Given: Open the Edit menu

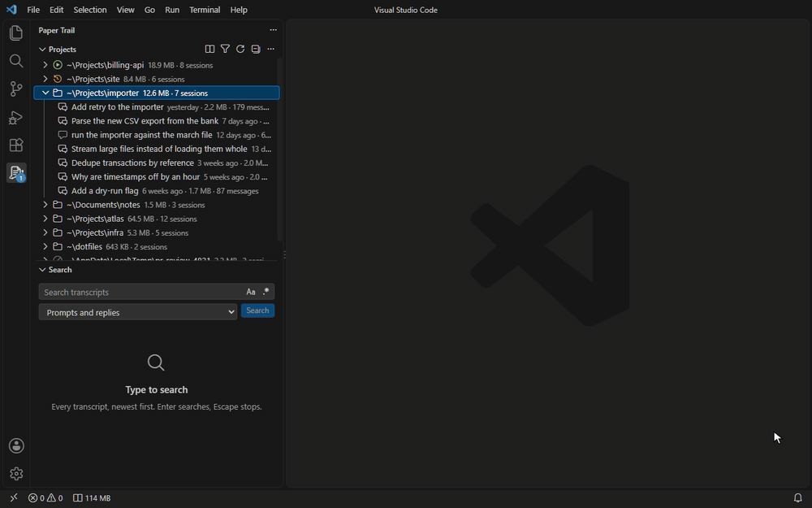Looking at the screenshot, I should pos(57,10).
